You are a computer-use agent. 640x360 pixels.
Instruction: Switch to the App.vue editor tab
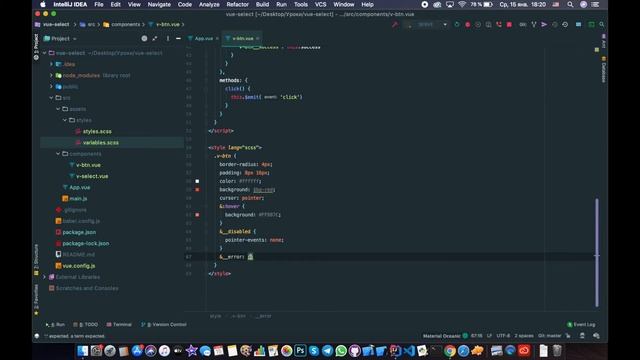click(203, 38)
